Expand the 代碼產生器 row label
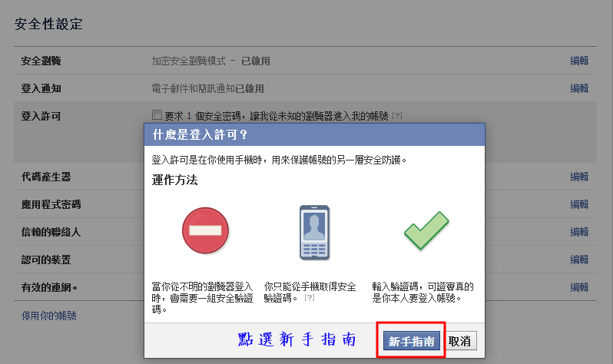 [x=46, y=177]
